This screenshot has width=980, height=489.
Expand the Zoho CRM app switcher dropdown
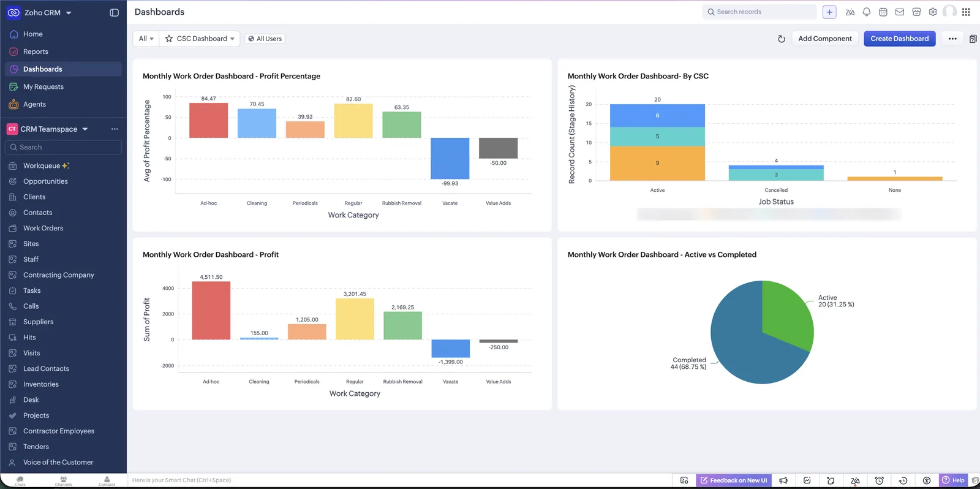69,12
